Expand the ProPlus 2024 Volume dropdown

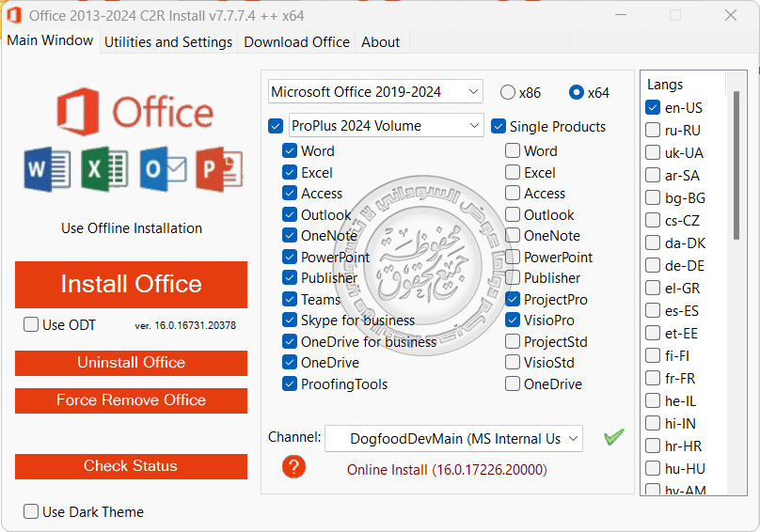click(x=386, y=125)
